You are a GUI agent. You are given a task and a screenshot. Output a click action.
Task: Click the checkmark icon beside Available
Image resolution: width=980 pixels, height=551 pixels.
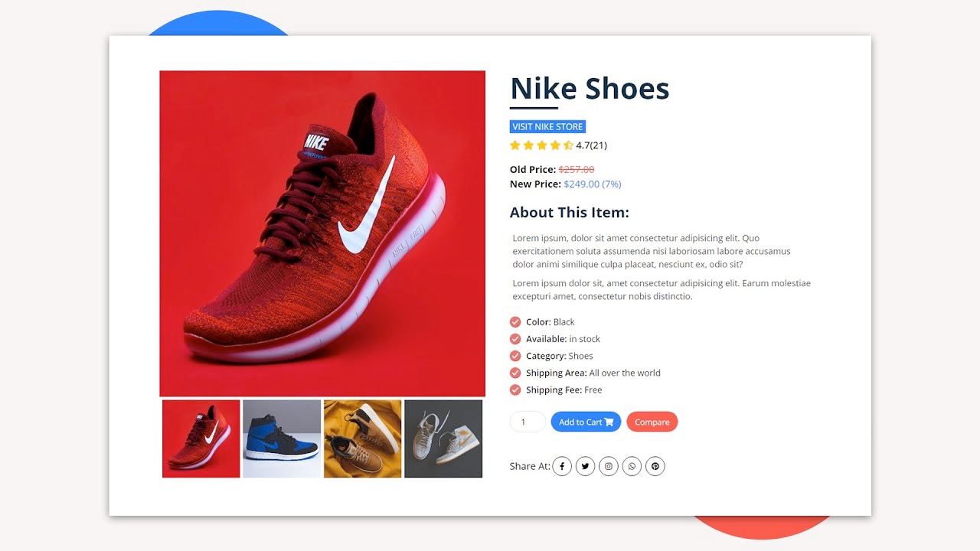tap(515, 339)
